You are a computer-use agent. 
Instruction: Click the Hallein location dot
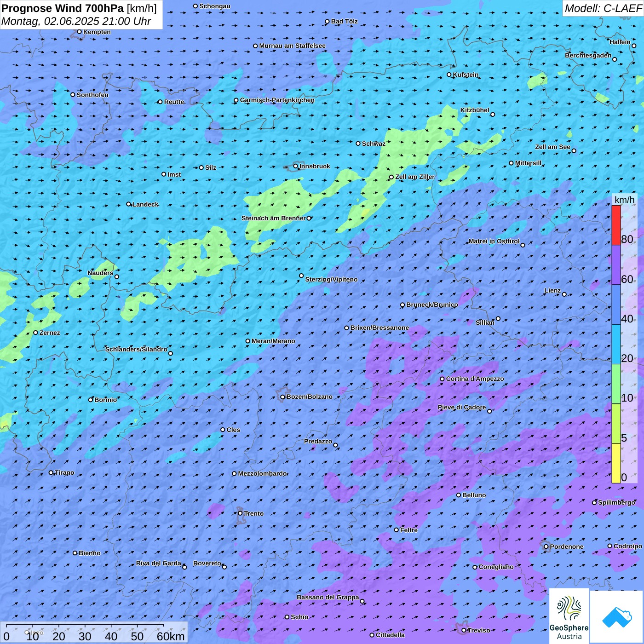coord(634,46)
